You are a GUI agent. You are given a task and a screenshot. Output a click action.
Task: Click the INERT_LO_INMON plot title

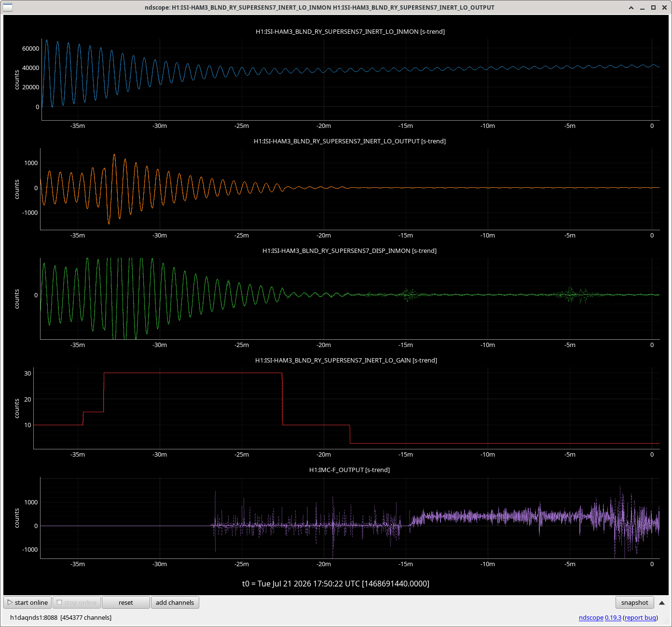350,31
